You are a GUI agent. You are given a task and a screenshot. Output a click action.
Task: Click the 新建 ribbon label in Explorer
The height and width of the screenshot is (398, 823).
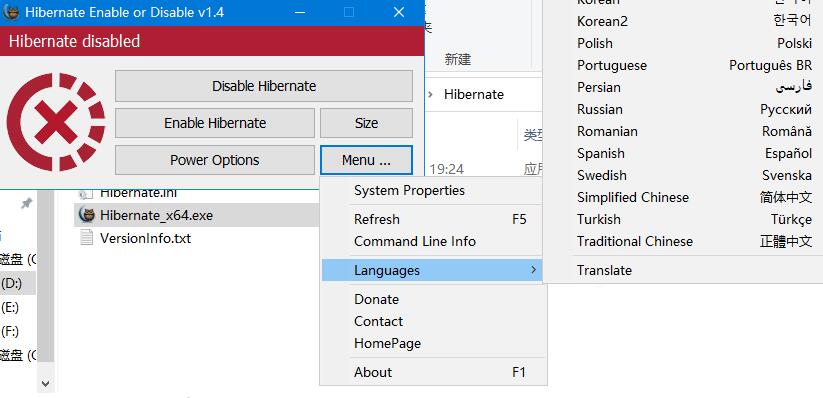click(x=458, y=59)
